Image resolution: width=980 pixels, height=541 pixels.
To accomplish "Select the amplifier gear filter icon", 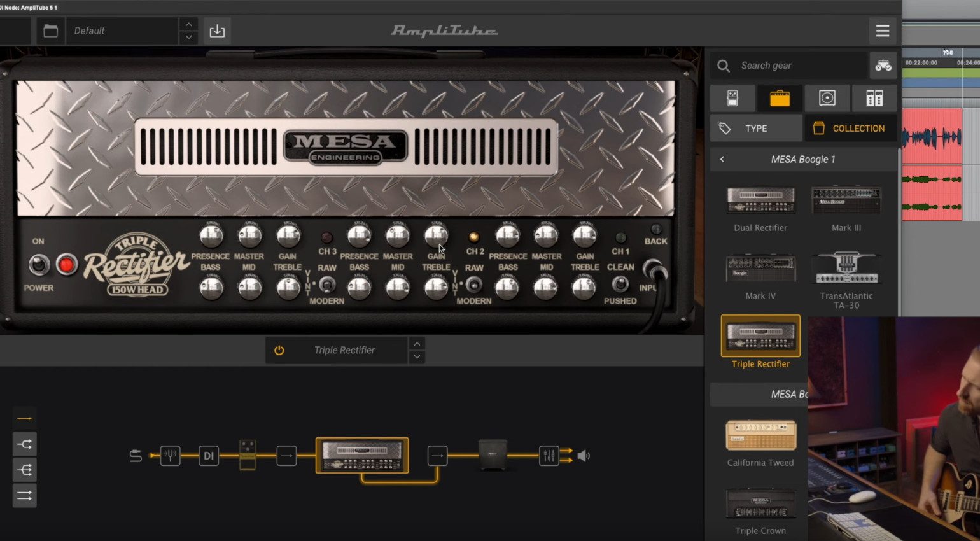I will point(780,98).
